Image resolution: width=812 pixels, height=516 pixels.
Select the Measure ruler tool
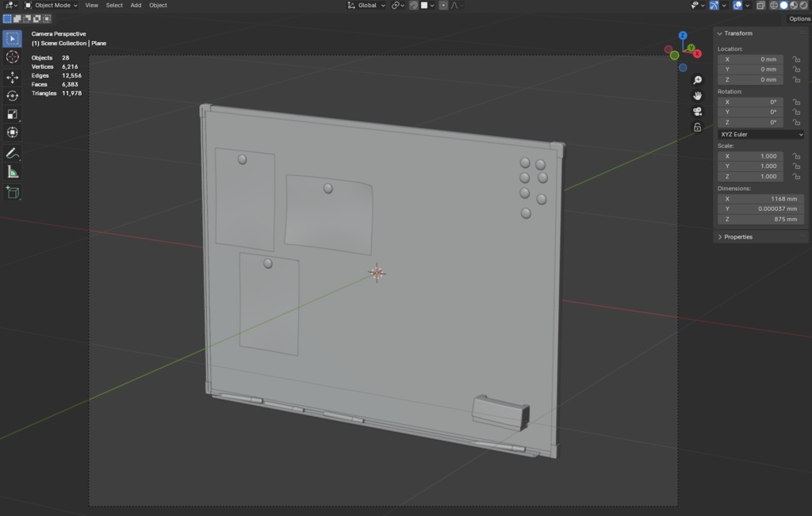[13, 172]
